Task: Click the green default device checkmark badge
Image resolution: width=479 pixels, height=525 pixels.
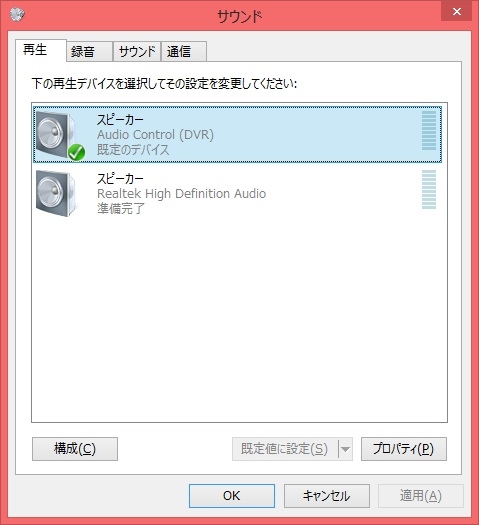Action: [x=76, y=153]
